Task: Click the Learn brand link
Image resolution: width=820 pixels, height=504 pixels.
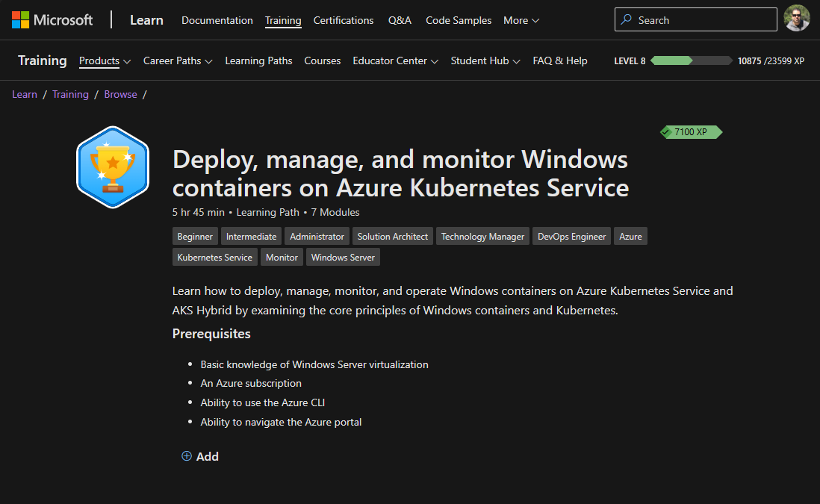Action: coord(146,20)
